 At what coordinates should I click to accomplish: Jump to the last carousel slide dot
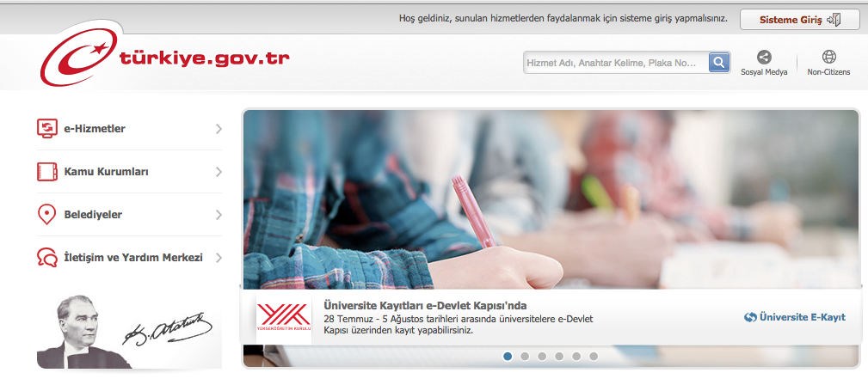click(x=594, y=356)
